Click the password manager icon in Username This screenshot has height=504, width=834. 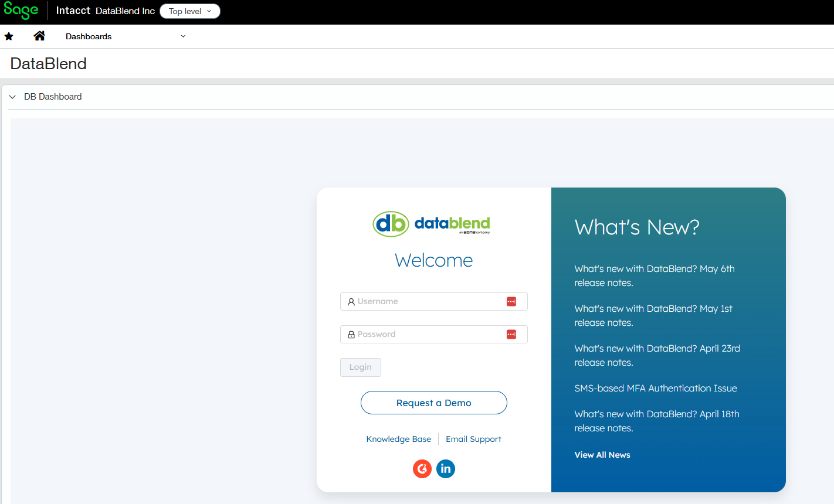click(511, 301)
